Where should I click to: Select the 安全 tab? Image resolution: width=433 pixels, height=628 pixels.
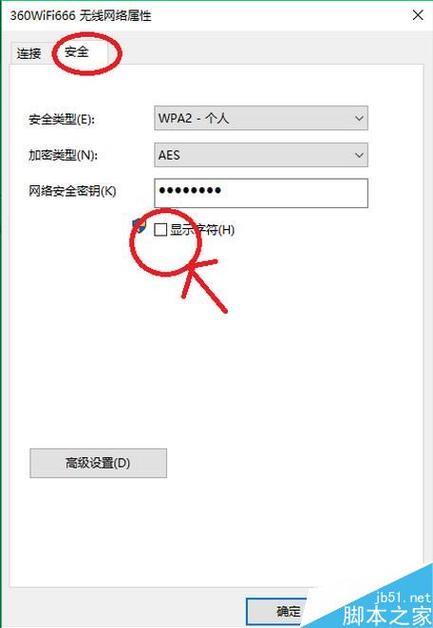[77, 52]
